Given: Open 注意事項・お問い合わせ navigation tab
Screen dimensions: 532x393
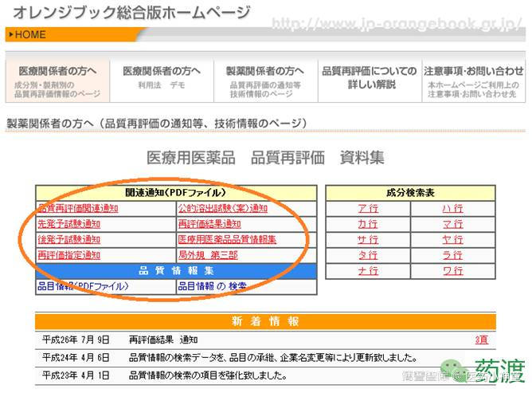Looking at the screenshot, I should point(474,81).
